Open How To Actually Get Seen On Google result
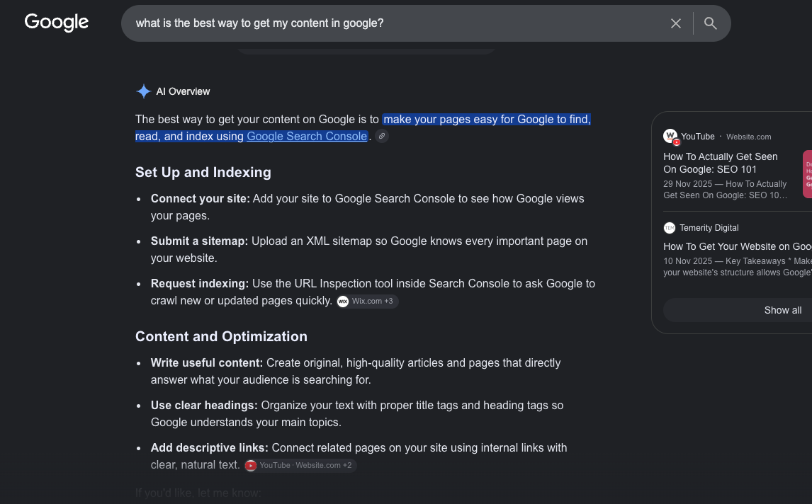This screenshot has width=812, height=504. tap(721, 163)
